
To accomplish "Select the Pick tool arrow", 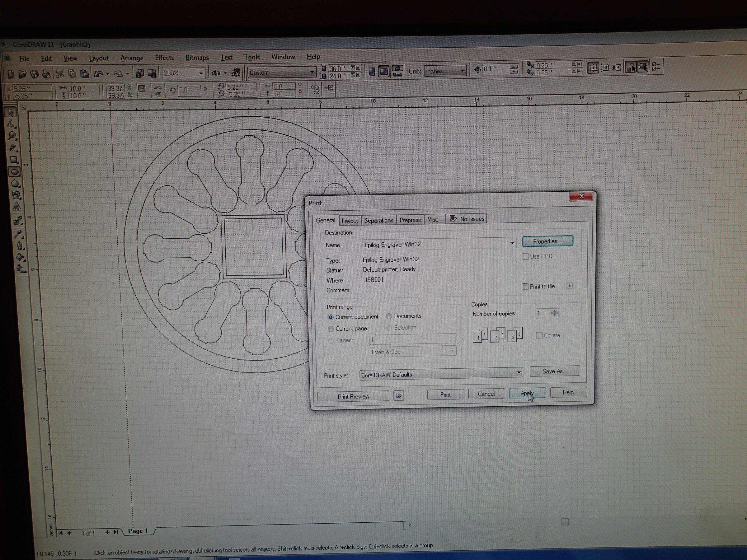I will click(x=11, y=112).
